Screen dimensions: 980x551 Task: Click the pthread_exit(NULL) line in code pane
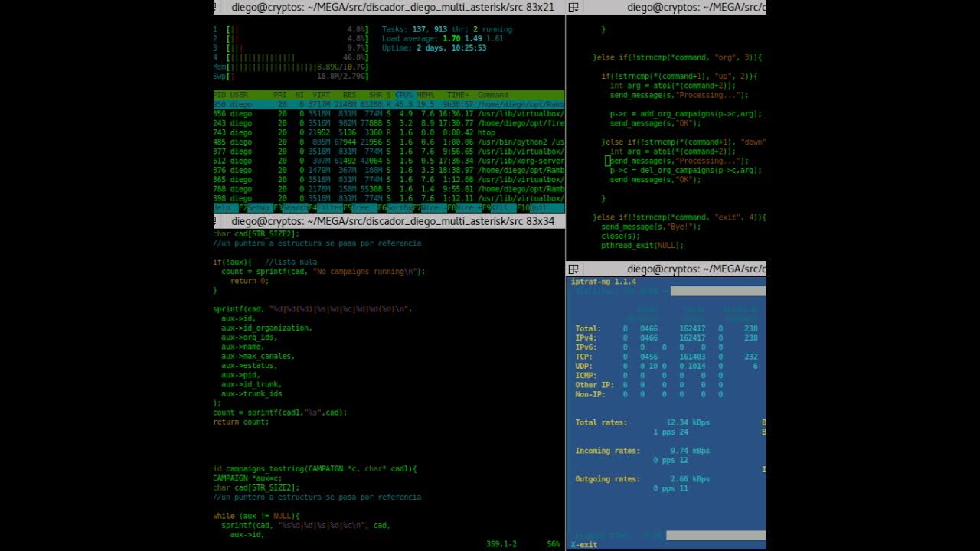(x=642, y=246)
